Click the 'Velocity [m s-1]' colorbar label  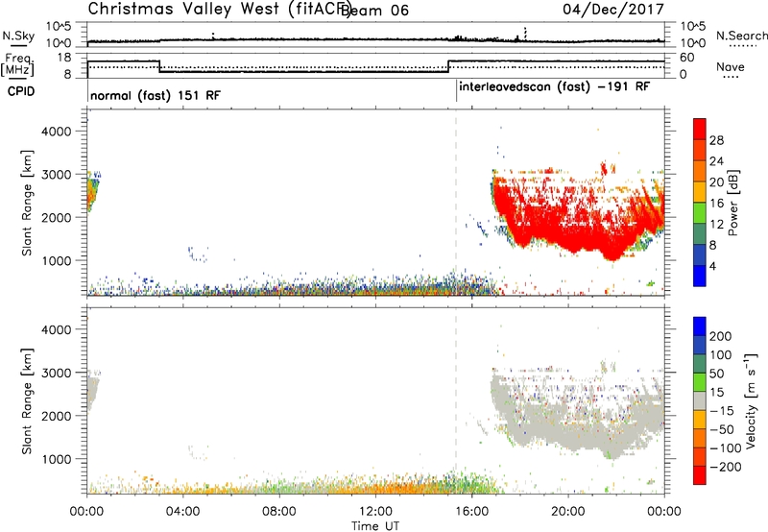tap(750, 400)
